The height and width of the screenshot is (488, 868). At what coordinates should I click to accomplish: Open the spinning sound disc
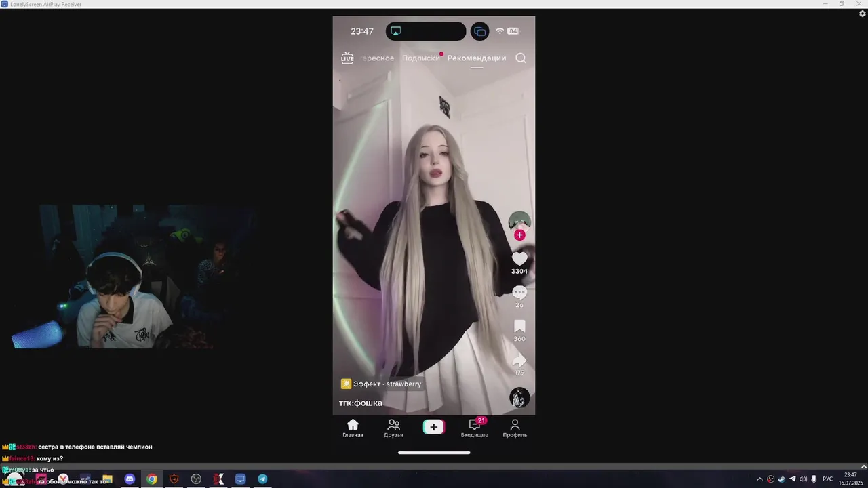pyautogui.click(x=519, y=398)
